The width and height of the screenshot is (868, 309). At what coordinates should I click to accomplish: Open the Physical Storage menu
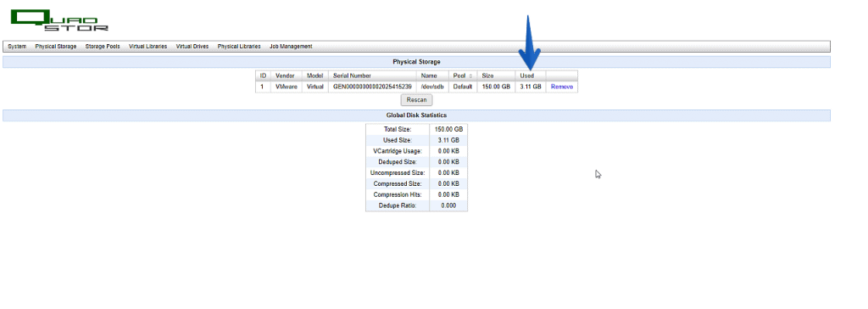(56, 47)
